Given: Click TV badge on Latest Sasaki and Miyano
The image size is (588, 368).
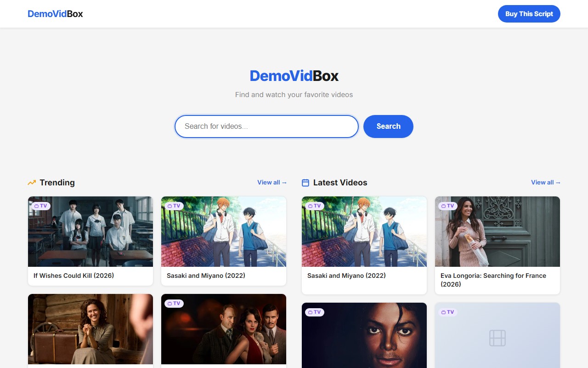Looking at the screenshot, I should (x=315, y=206).
